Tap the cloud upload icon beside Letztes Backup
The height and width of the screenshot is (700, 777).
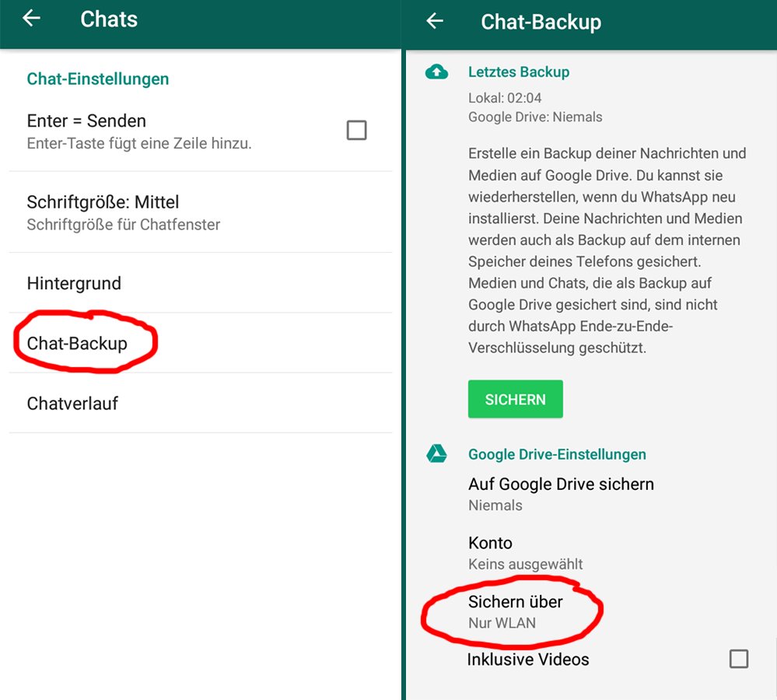tap(436, 72)
